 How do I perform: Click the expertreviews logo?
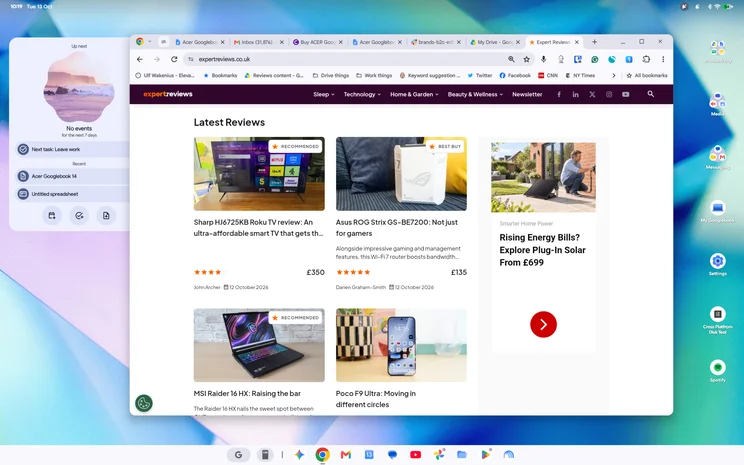click(168, 94)
